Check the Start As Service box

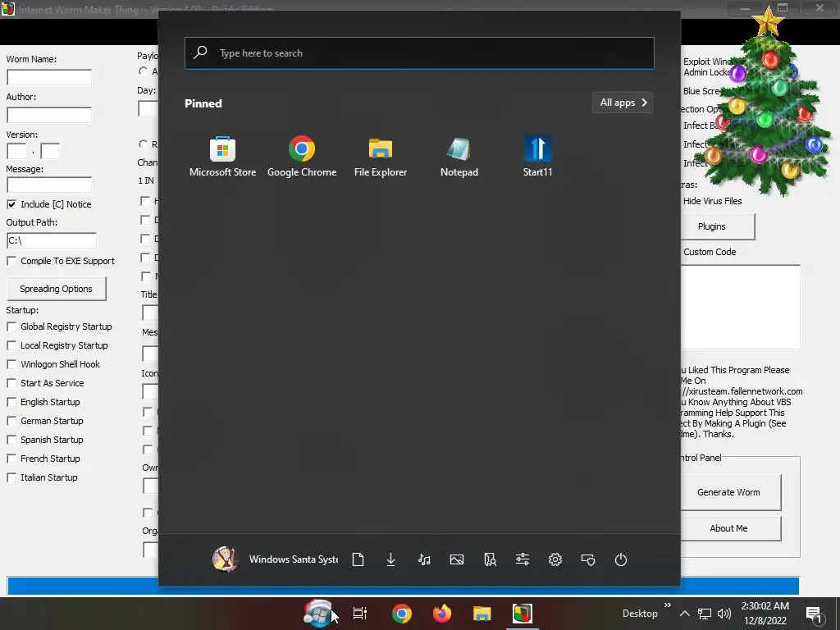(11, 383)
